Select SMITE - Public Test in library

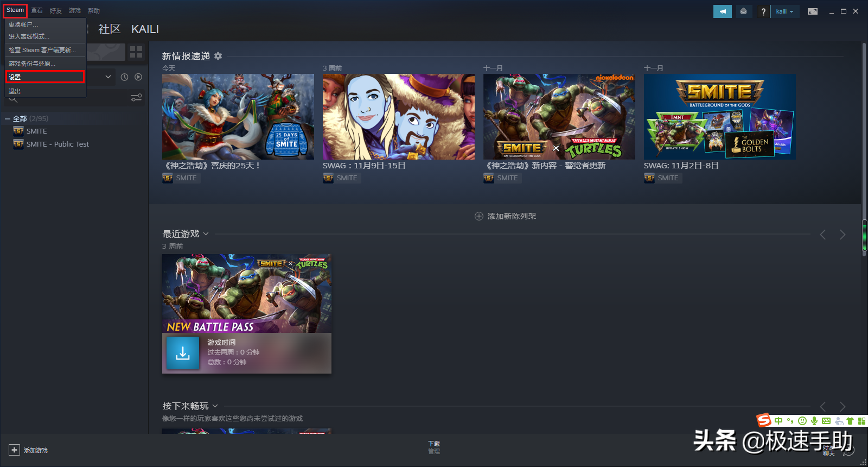pyautogui.click(x=58, y=144)
